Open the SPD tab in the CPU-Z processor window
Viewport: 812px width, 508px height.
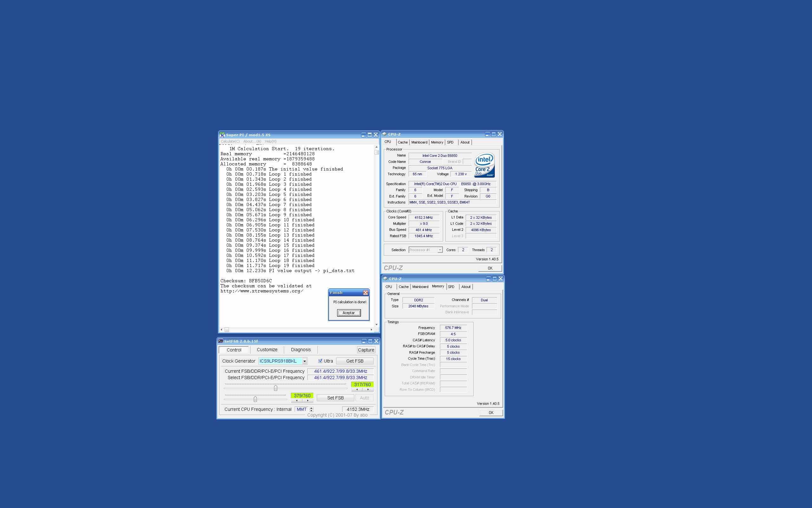450,143
